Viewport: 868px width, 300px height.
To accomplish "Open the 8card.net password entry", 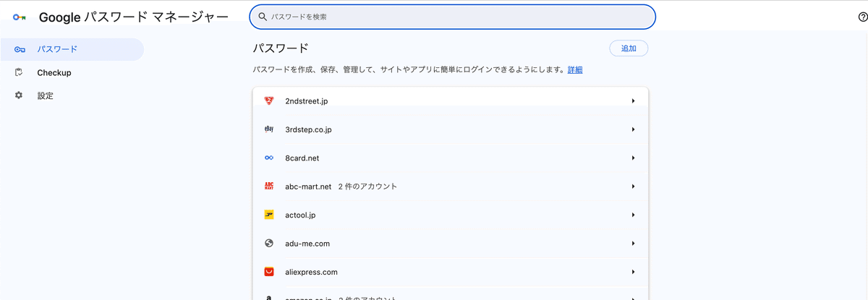I will pos(450,158).
